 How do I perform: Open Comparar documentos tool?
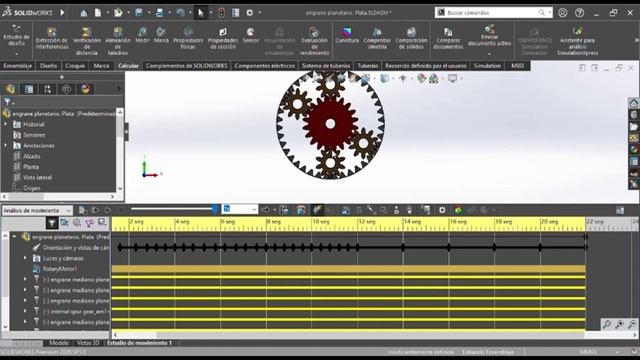click(448, 38)
